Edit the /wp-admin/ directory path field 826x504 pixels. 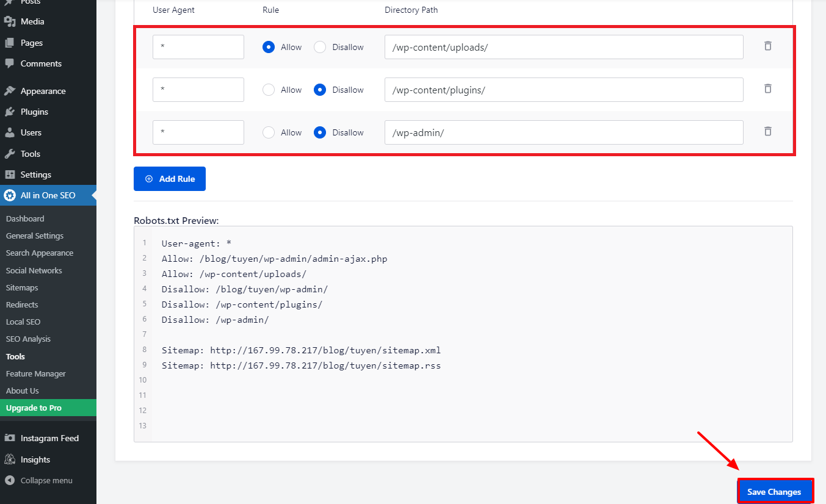pos(564,132)
